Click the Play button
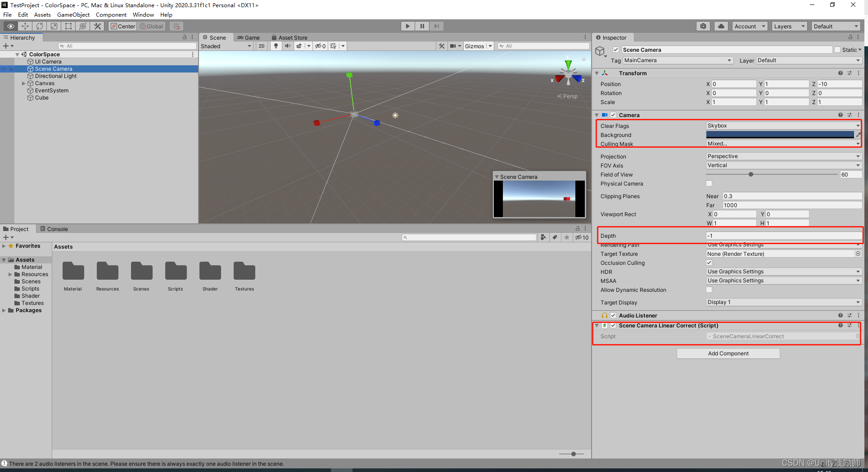The width and height of the screenshot is (868, 472). [x=408, y=26]
